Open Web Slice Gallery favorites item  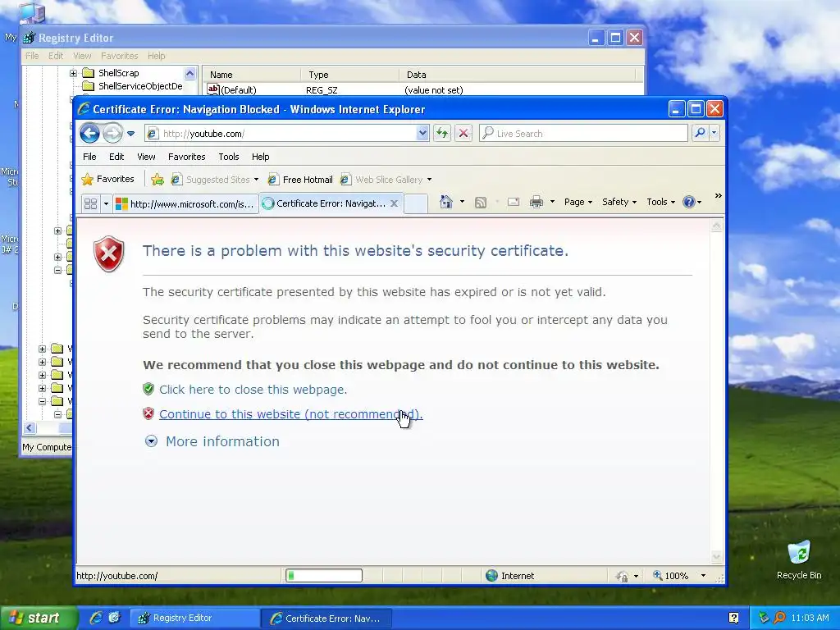click(386, 180)
